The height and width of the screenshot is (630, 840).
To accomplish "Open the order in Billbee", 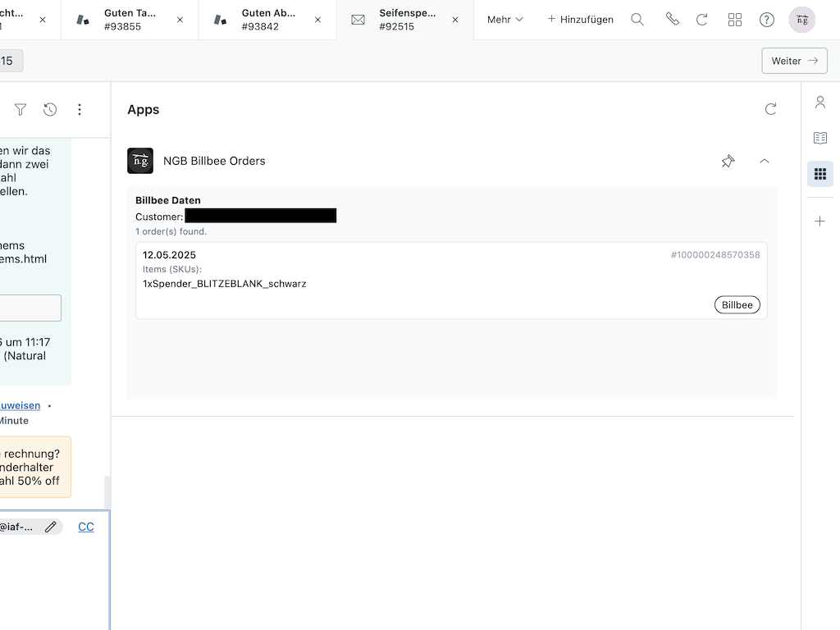I will click(737, 304).
